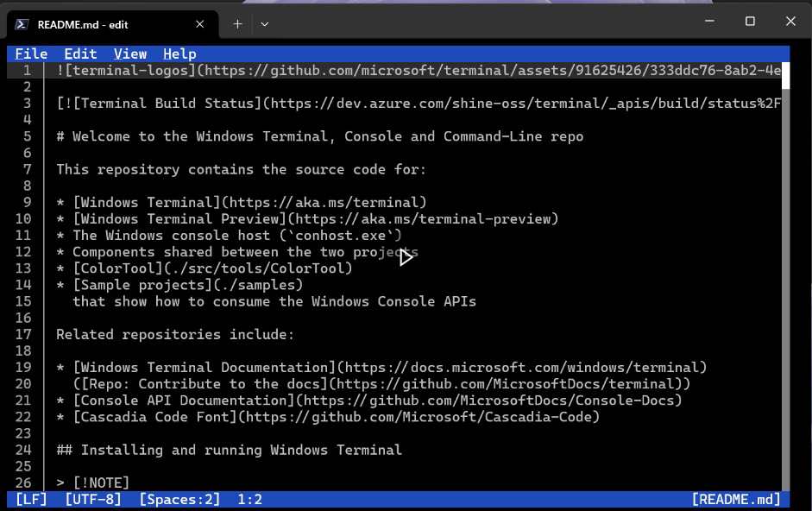Open a new terminal tab

coord(237,24)
